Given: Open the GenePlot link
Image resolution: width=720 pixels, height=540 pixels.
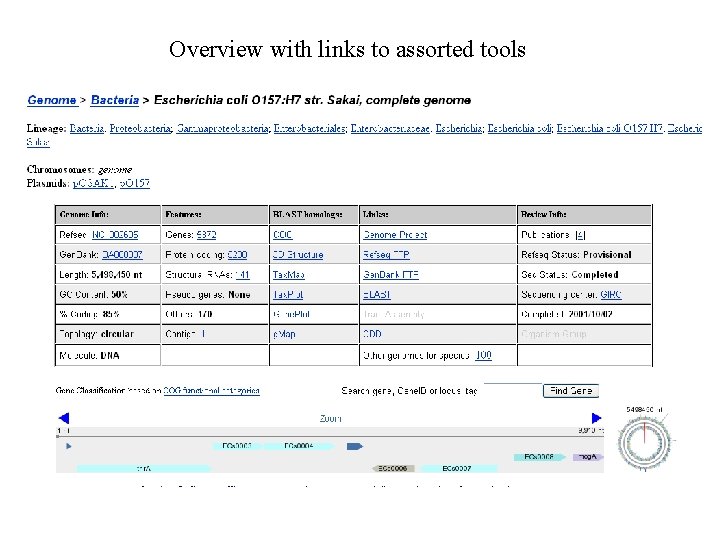Looking at the screenshot, I should [x=291, y=314].
